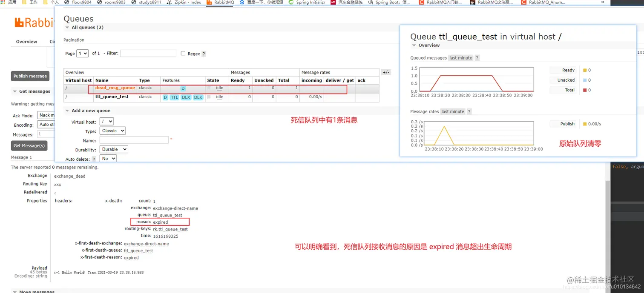The width and height of the screenshot is (644, 293).
Task: Change Message rates last minute range
Action: [453, 111]
